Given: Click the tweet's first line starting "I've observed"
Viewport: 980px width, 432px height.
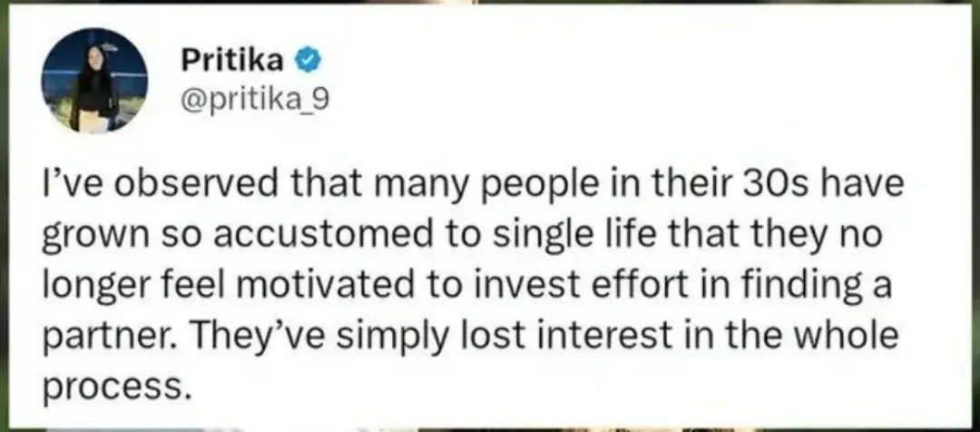Looking at the screenshot, I should tap(470, 191).
